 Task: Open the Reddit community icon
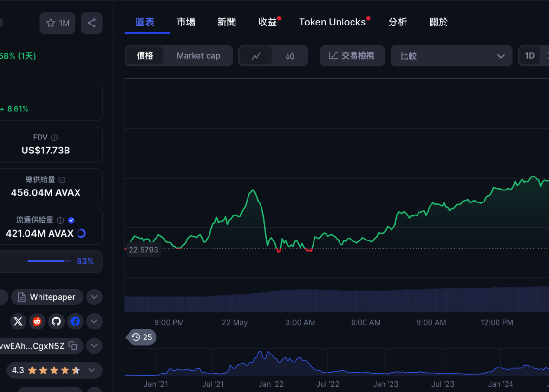coord(37,321)
